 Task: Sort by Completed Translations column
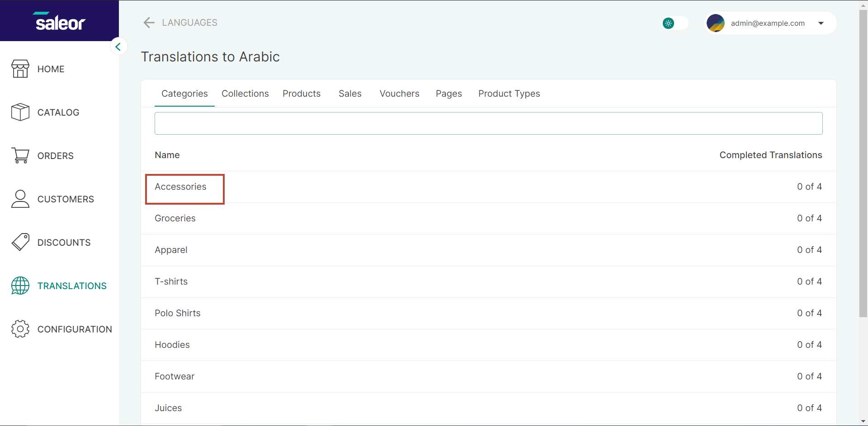pos(771,155)
